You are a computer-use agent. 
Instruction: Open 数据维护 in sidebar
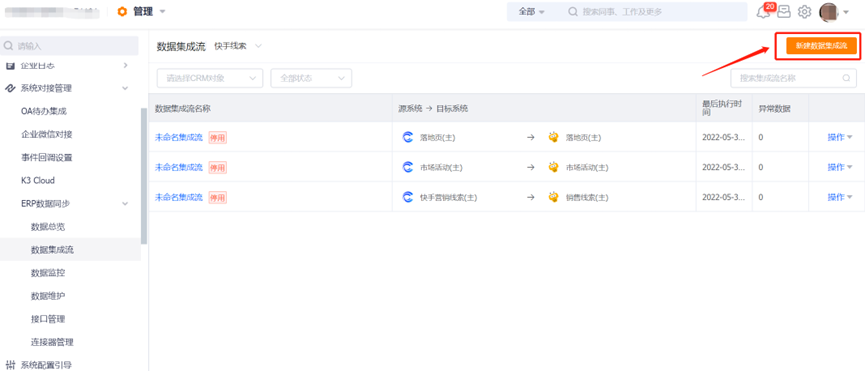tap(48, 296)
